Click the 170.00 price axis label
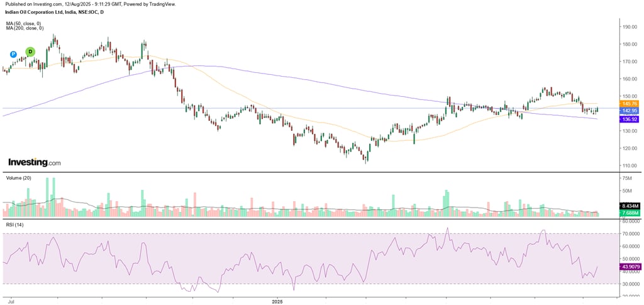 (630, 62)
